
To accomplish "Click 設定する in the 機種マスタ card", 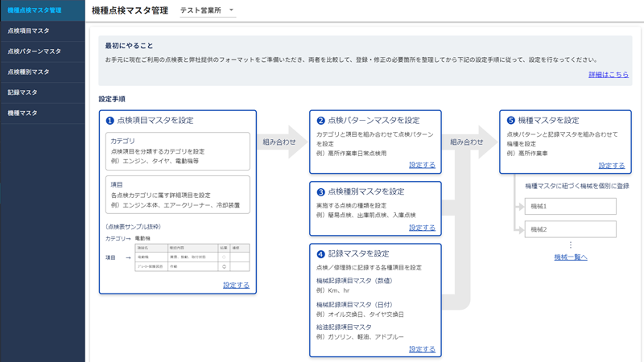I will coord(611,166).
